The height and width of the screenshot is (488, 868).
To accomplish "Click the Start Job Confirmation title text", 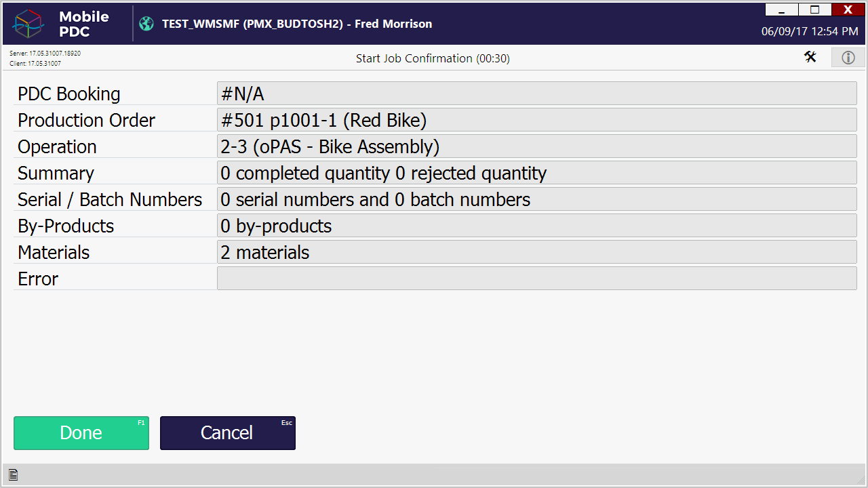I will pos(433,58).
